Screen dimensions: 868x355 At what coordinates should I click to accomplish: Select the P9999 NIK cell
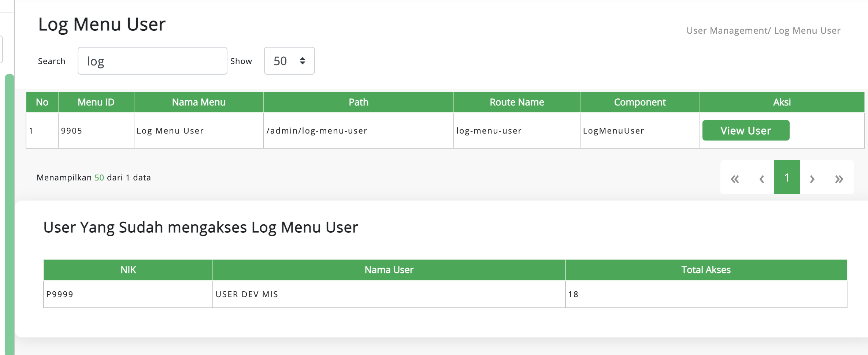128,294
